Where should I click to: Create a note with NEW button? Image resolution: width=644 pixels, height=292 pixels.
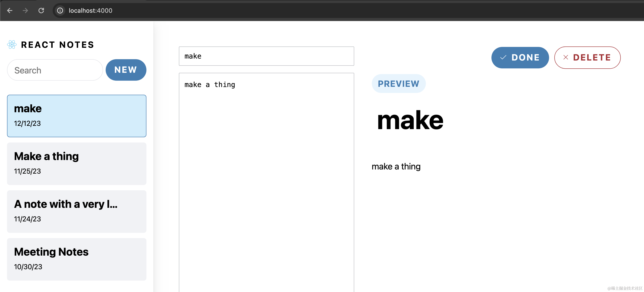[126, 70]
